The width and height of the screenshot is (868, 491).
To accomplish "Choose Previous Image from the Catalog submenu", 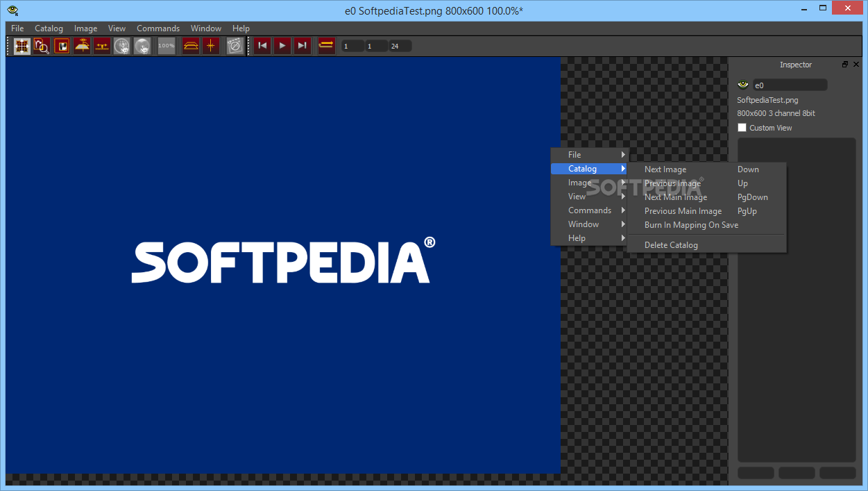I will point(706,183).
